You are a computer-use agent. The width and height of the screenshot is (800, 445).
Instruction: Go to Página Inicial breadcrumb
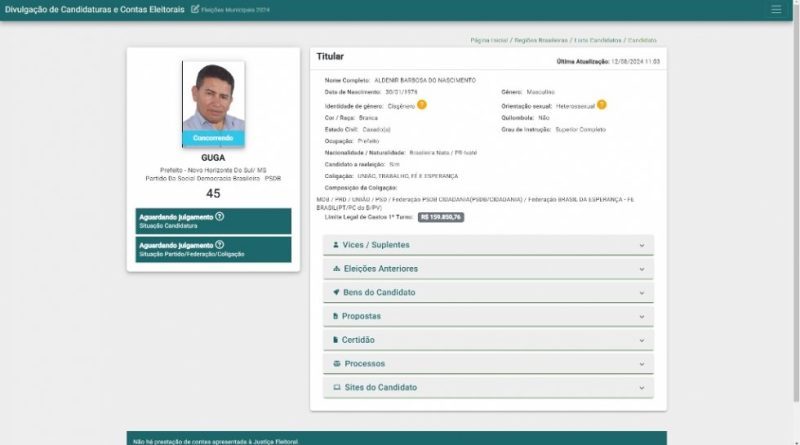489,41
